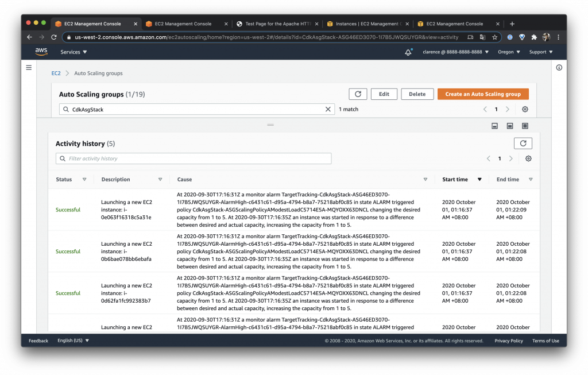Refresh the Auto Scaling groups list
The width and height of the screenshot is (588, 375).
tap(358, 94)
